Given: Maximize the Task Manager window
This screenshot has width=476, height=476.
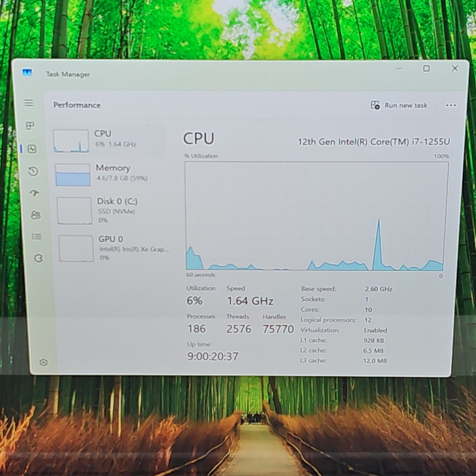Looking at the screenshot, I should (426, 68).
